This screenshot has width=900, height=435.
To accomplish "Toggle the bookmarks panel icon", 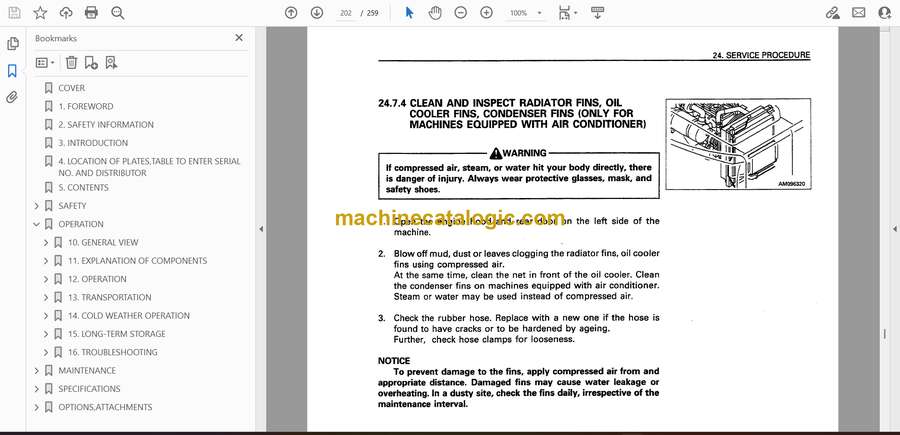I will click(x=12, y=71).
